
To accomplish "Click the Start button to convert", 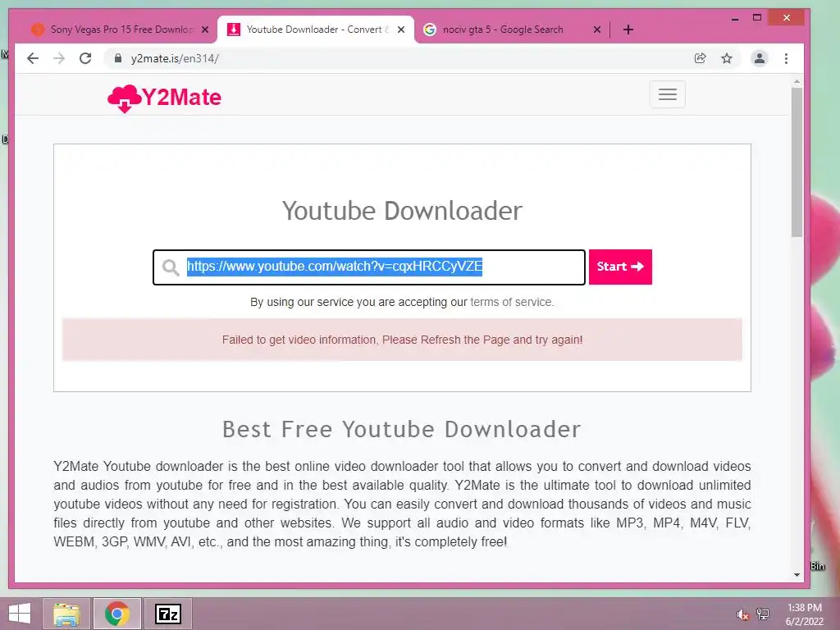I will click(620, 267).
